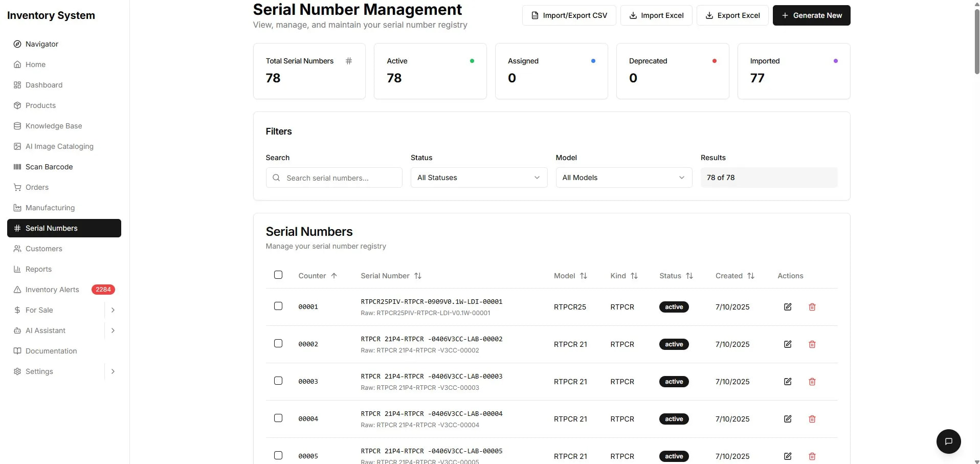980x464 pixels.
Task: Mark the checkbox for row 00004
Action: 278,418
